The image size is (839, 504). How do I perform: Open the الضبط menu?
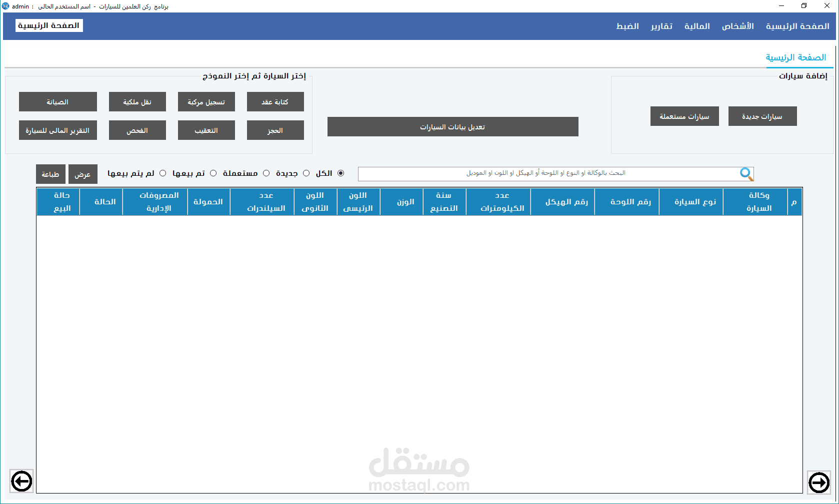coord(627,26)
